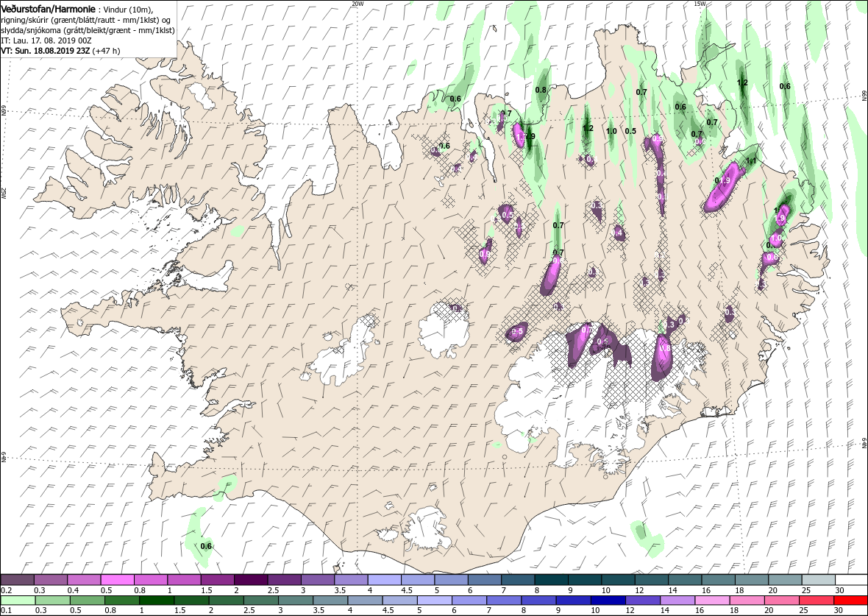Click the 20 label in the lower legend
868x616 pixels.
(x=768, y=610)
